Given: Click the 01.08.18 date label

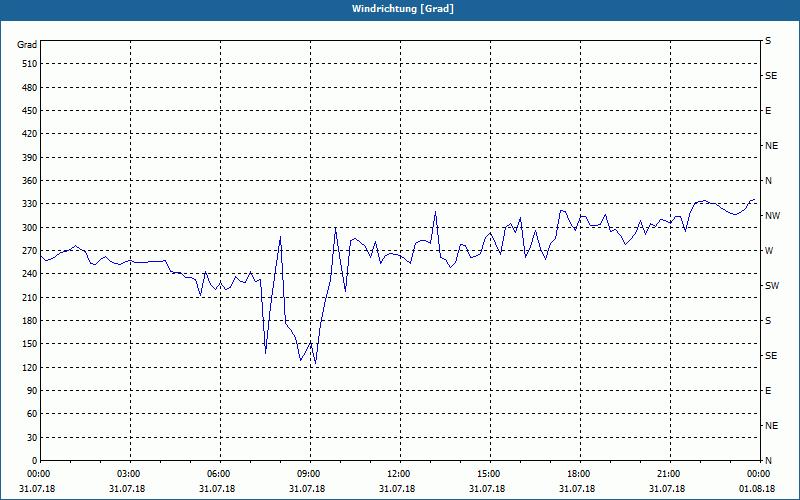Looking at the screenshot, I should [x=757, y=489].
